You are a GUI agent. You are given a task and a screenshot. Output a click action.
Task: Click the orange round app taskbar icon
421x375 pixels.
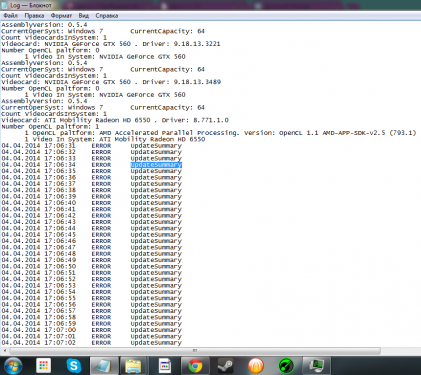pos(256,366)
